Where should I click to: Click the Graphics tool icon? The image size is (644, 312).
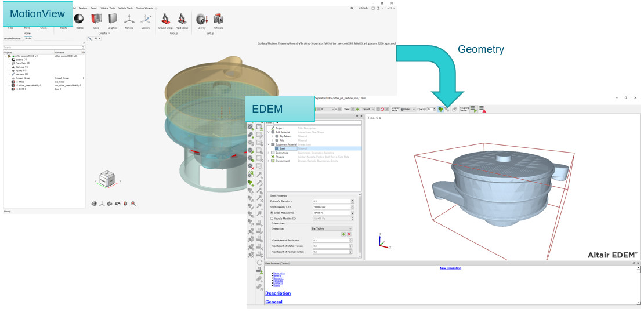[113, 20]
